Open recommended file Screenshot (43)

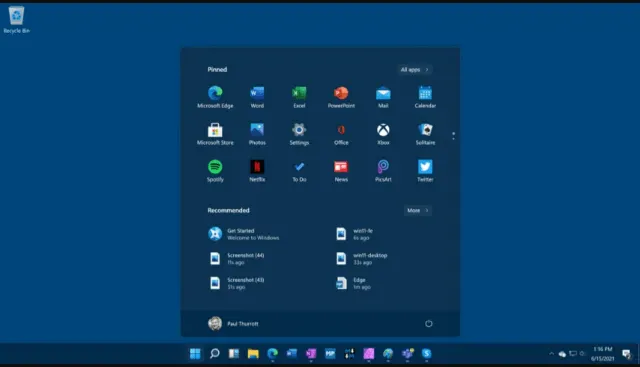coord(237,283)
